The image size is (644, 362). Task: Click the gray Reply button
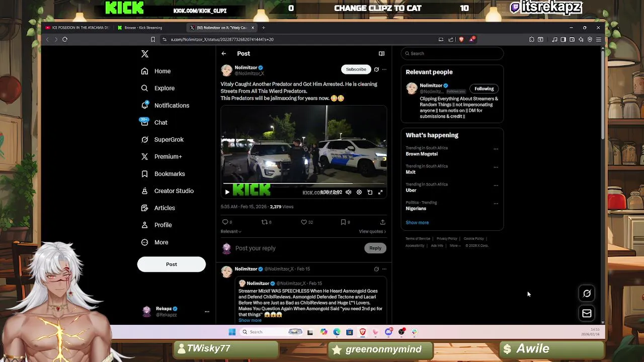pyautogui.click(x=375, y=248)
